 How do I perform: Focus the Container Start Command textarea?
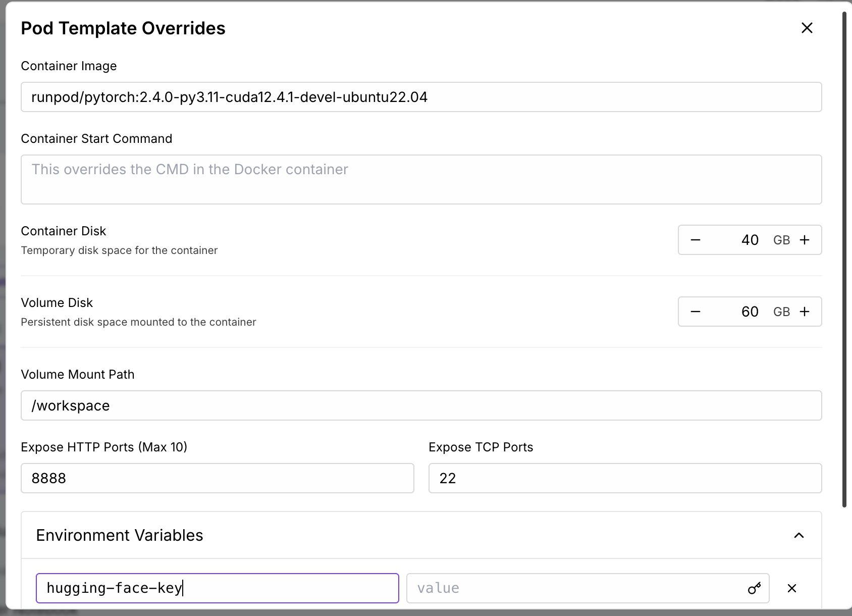pos(421,179)
